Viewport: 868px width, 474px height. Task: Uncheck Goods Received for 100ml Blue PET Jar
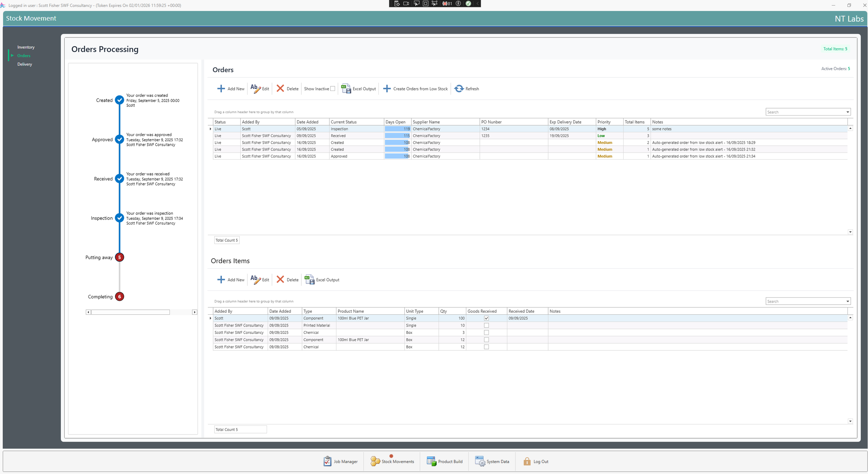pos(486,318)
